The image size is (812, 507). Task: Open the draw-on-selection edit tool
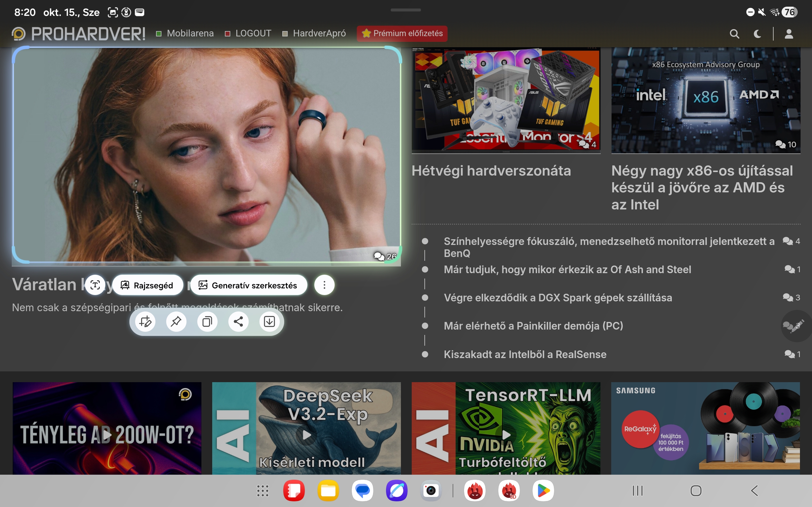(145, 322)
